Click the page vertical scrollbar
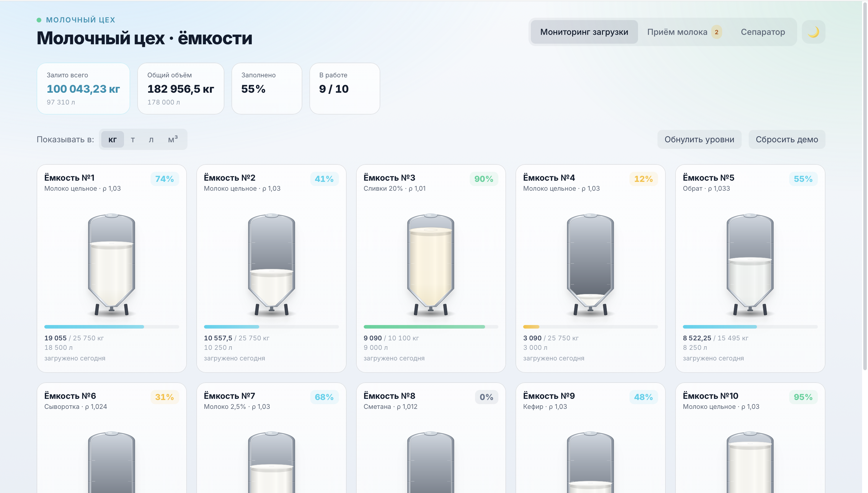Viewport: 868px width, 493px height. pos(865,186)
